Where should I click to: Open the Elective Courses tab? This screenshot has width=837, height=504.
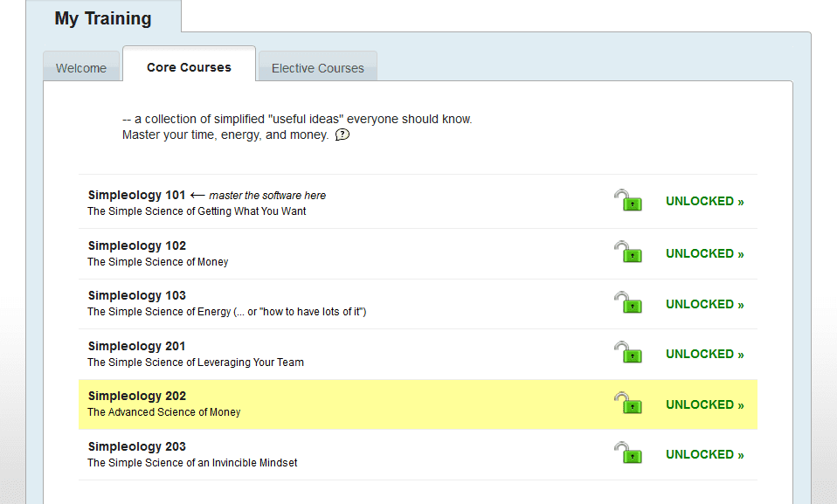[x=318, y=68]
